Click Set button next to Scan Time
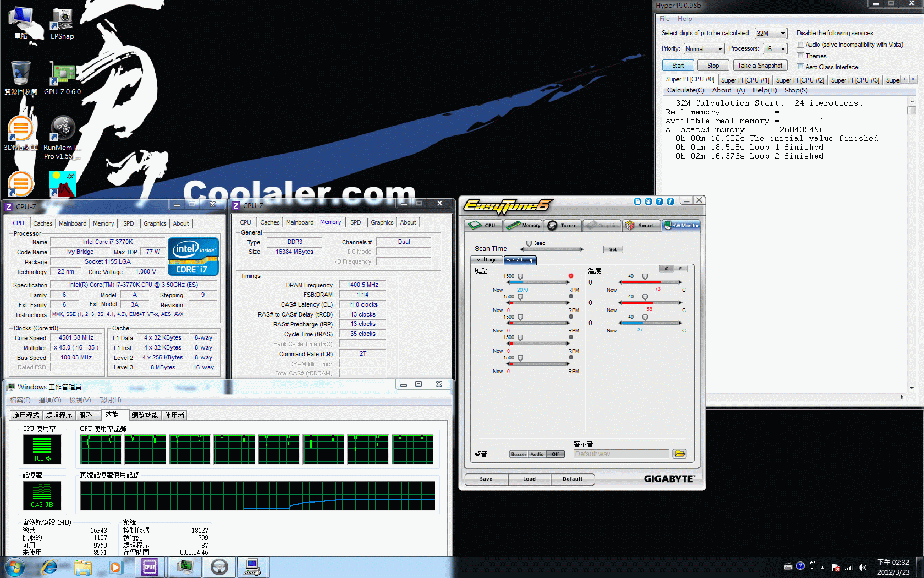924x578 pixels. (613, 249)
